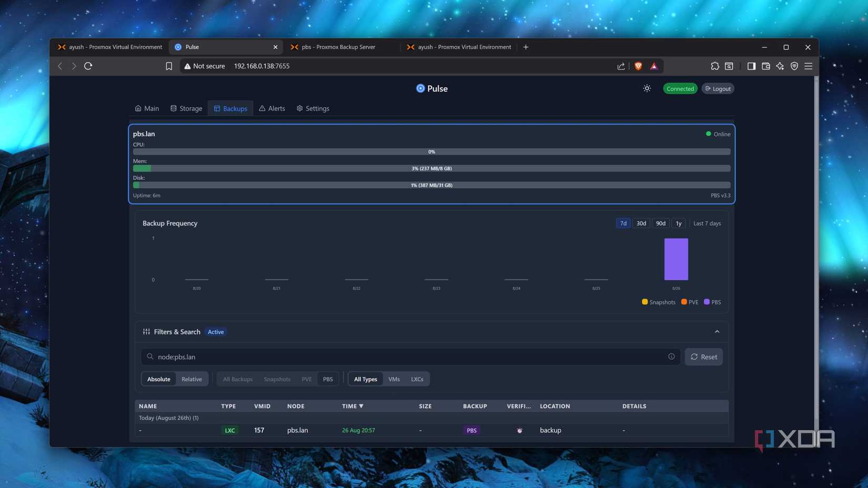The width and height of the screenshot is (868, 488).
Task: Click the node:pbs.lan search input field
Action: pos(368,357)
